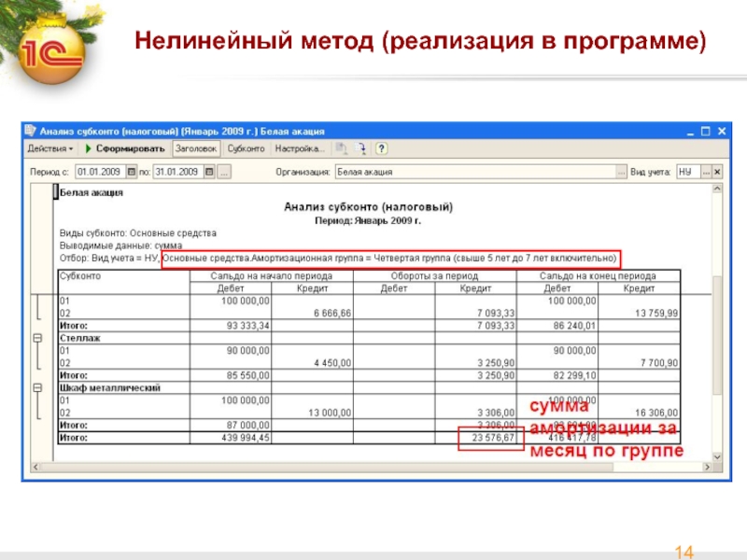Open help with the question mark icon
747x560 pixels.
click(x=381, y=148)
